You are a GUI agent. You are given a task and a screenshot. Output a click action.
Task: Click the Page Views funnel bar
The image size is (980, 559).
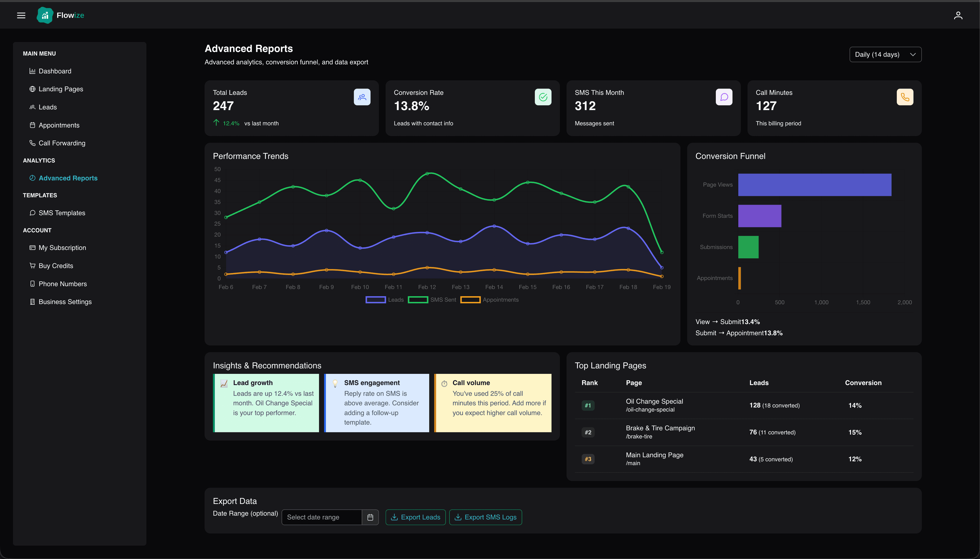(814, 185)
